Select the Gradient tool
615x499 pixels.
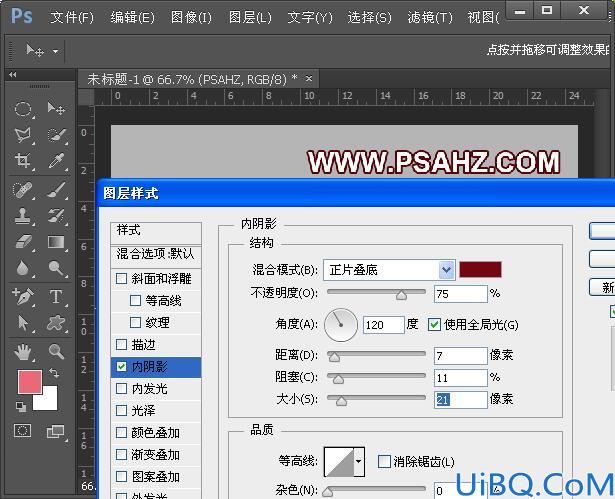56,242
